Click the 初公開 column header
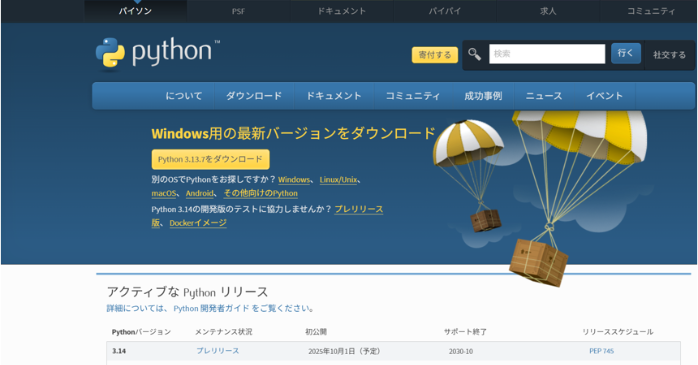This screenshot has width=698, height=365. (316, 332)
